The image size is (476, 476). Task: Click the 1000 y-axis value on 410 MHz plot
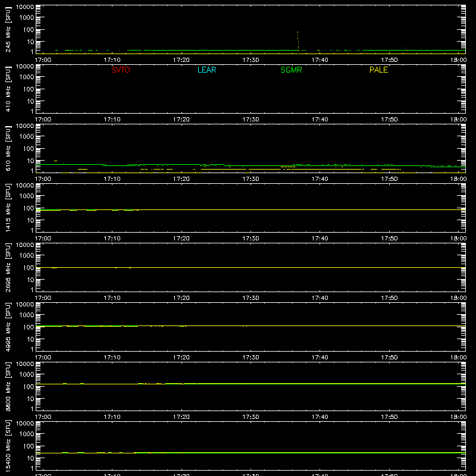point(27,77)
